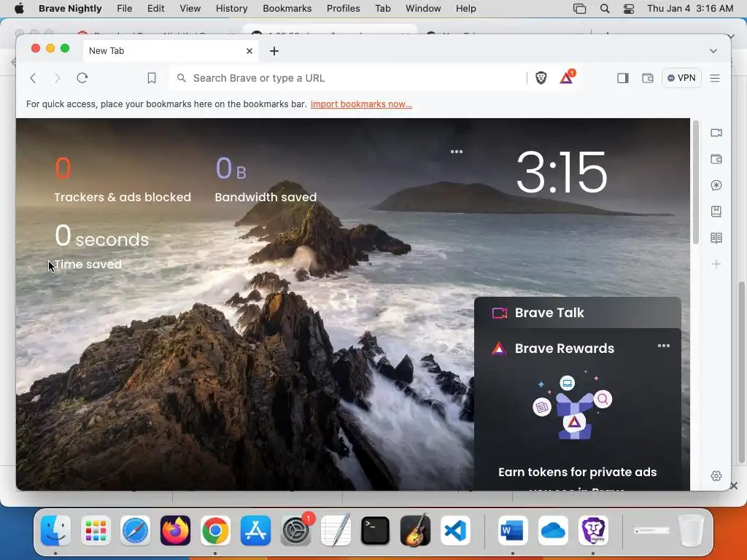This screenshot has width=747, height=560.
Task: Open Microsoft Word from the Dock
Action: coord(513,530)
